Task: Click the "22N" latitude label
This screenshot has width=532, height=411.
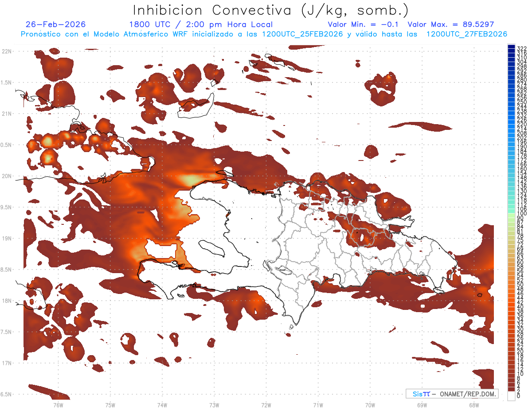Action: tap(7, 51)
